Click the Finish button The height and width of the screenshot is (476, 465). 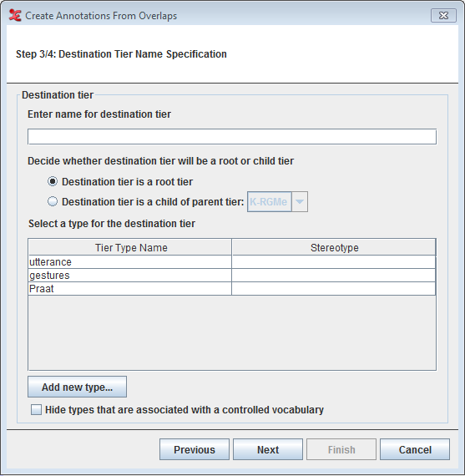pyautogui.click(x=341, y=449)
